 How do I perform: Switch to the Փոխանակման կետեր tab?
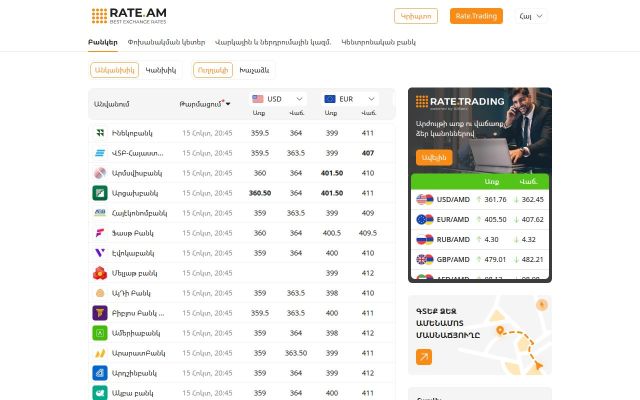pos(167,42)
